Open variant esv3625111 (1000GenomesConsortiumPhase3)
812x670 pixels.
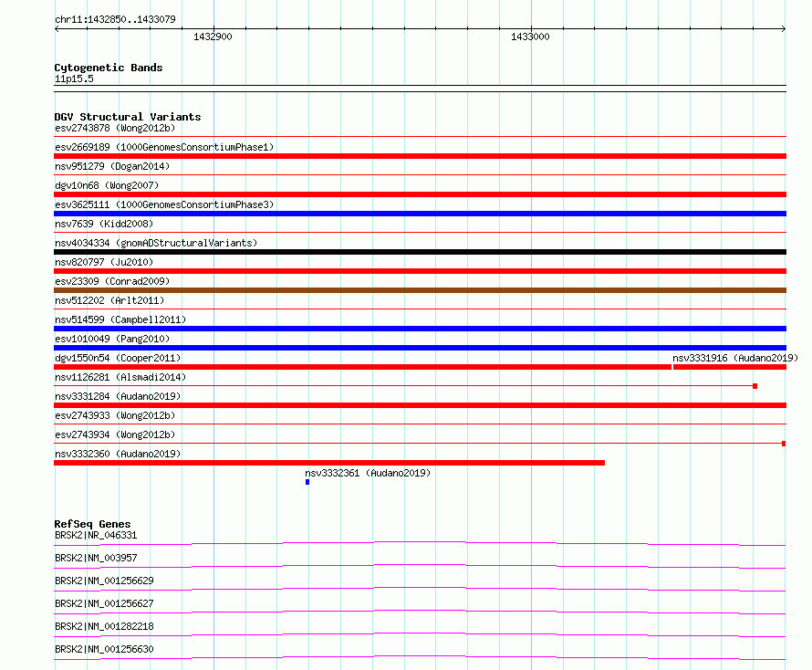coord(164,204)
